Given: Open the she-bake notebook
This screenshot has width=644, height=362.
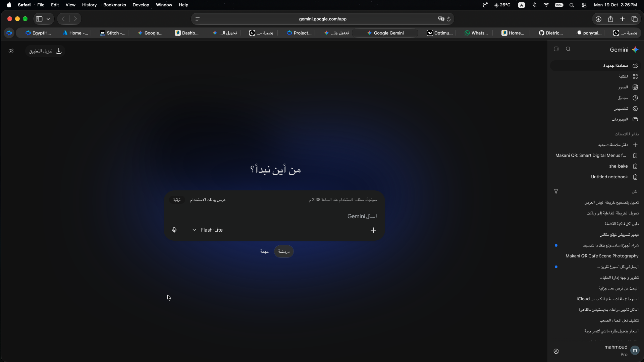Looking at the screenshot, I should (x=595, y=166).
